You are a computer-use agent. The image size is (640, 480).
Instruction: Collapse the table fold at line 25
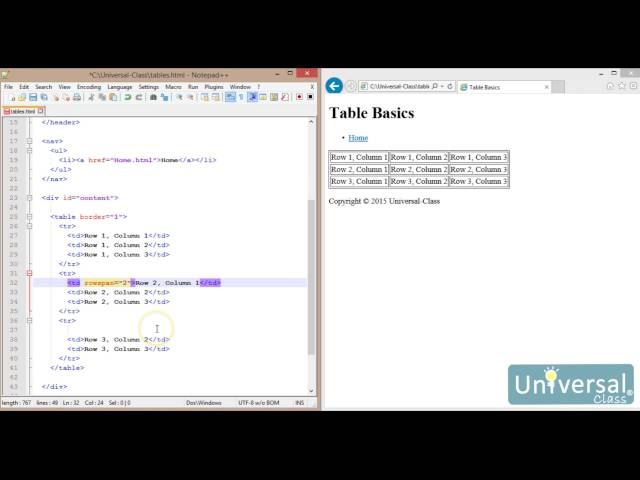pos(29,217)
